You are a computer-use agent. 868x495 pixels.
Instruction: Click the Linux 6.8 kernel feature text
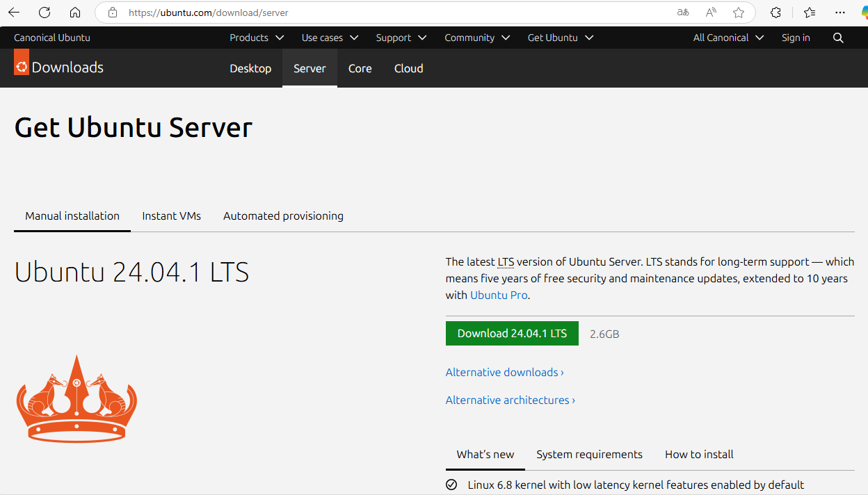click(x=636, y=485)
